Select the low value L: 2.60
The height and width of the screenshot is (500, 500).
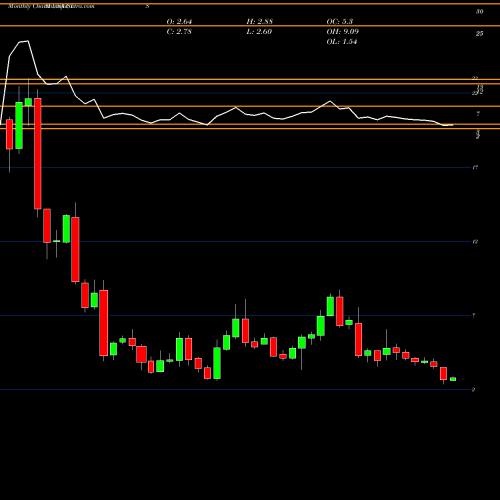[259, 31]
